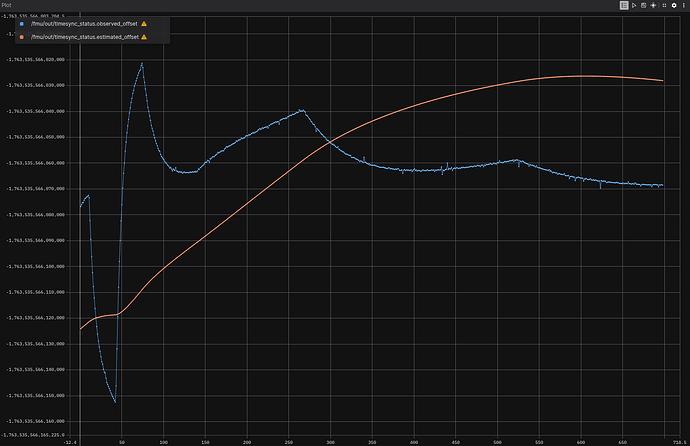690x446 pixels.
Task: Click where blue and orange curves cross
Action: click(326, 144)
